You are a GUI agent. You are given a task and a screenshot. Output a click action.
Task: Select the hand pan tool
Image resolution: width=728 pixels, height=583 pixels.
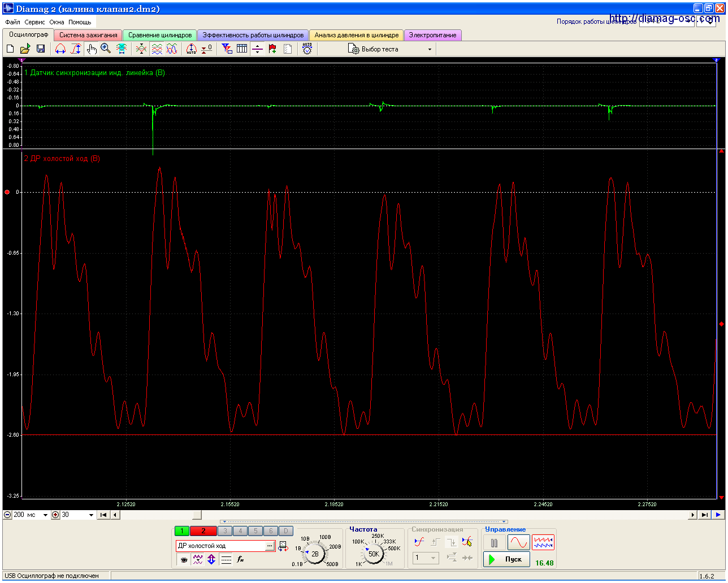pos(92,49)
